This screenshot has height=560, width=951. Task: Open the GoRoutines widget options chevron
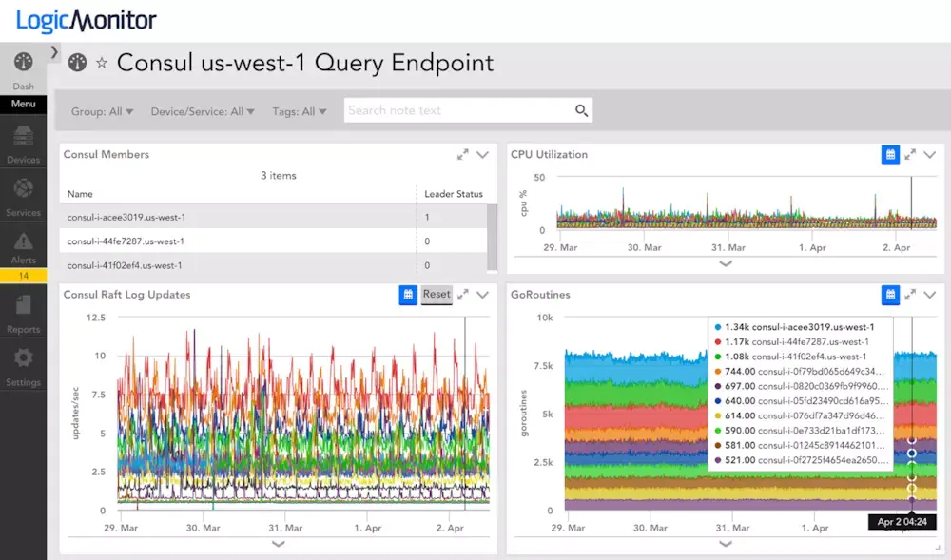pyautogui.click(x=930, y=295)
